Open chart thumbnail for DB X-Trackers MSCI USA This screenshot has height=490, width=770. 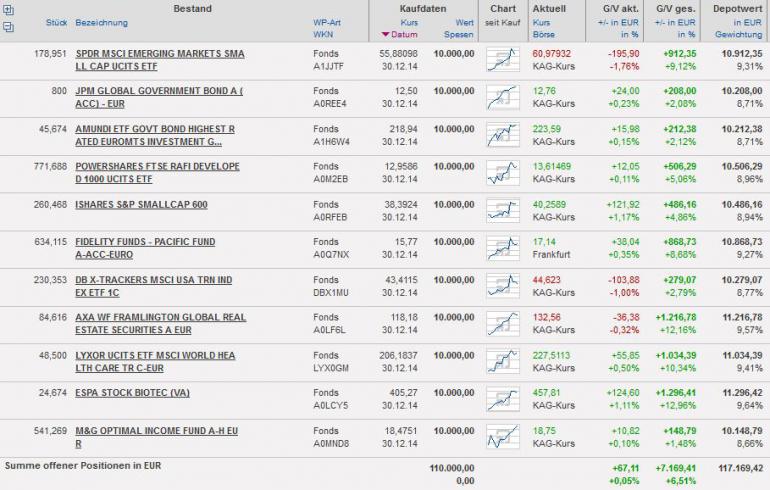click(x=503, y=286)
